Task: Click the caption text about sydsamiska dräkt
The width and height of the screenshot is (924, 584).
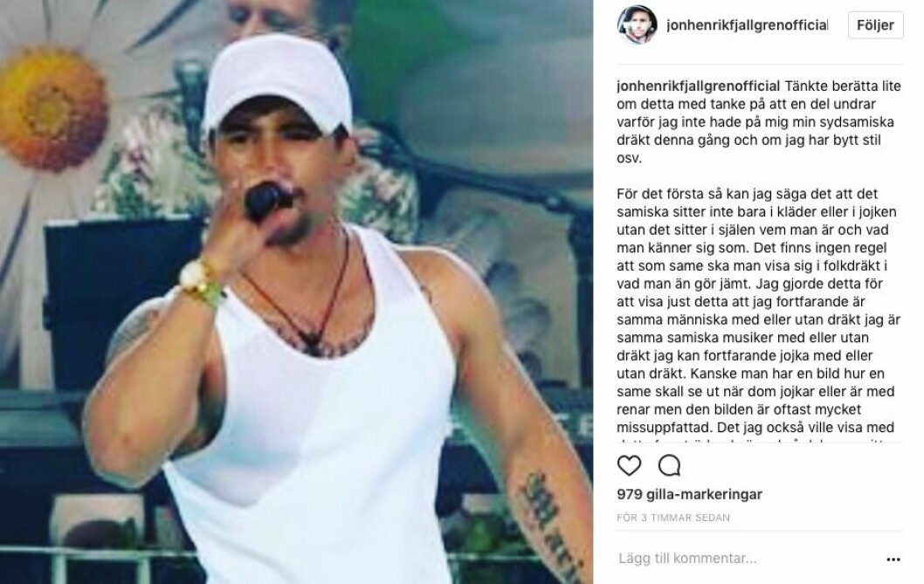Action: click(760, 122)
